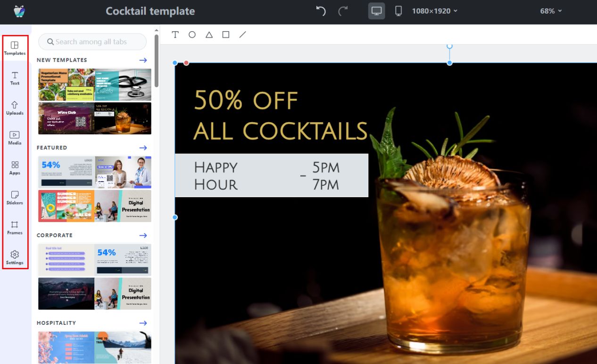This screenshot has width=597, height=364.
Task: Choose the cherry blossom Hospitality template
Action: point(66,347)
